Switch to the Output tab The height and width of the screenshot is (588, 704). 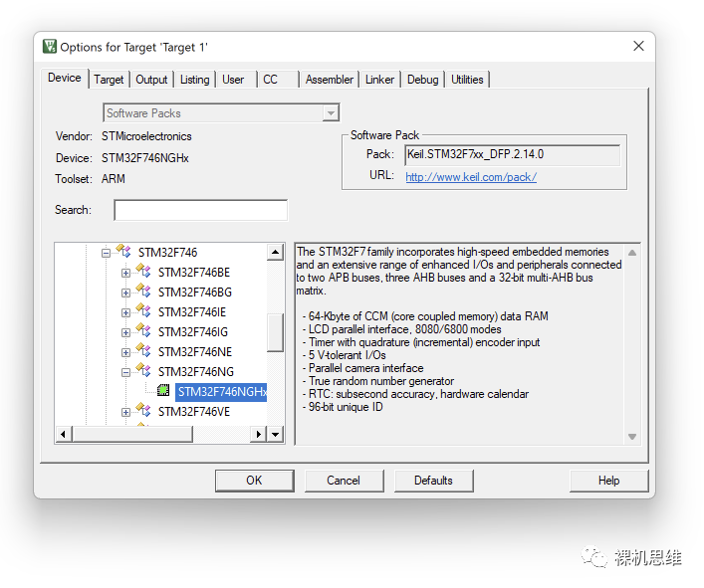[151, 80]
